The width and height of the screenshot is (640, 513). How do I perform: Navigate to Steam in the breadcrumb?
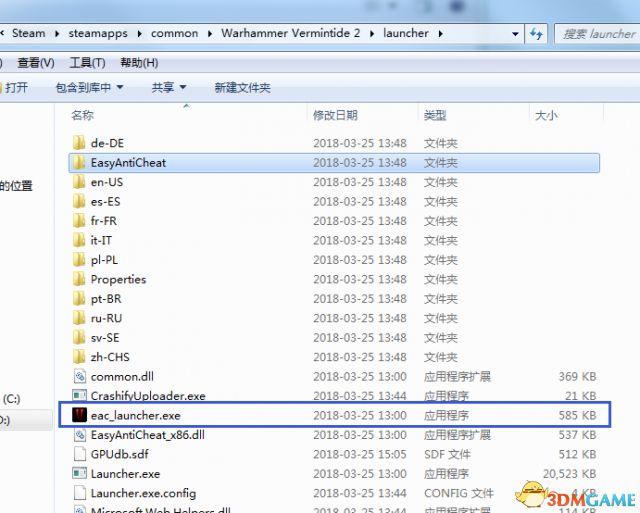pyautogui.click(x=29, y=33)
